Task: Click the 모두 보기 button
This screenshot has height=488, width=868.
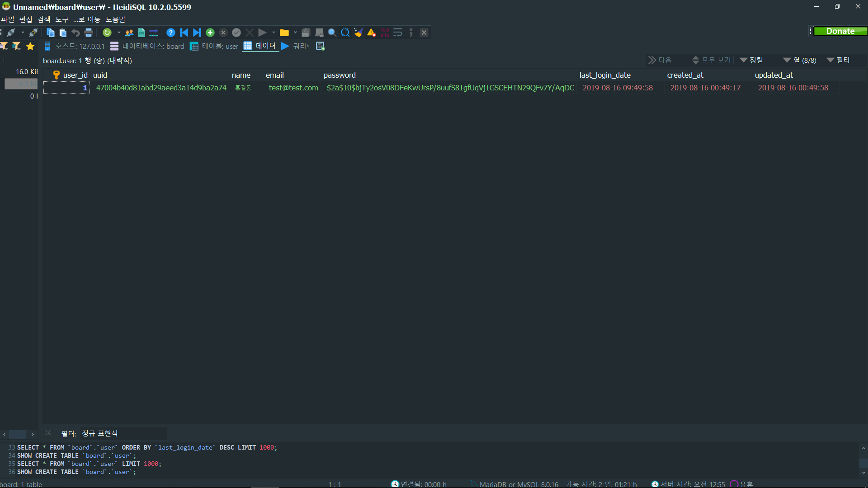Action: click(711, 60)
